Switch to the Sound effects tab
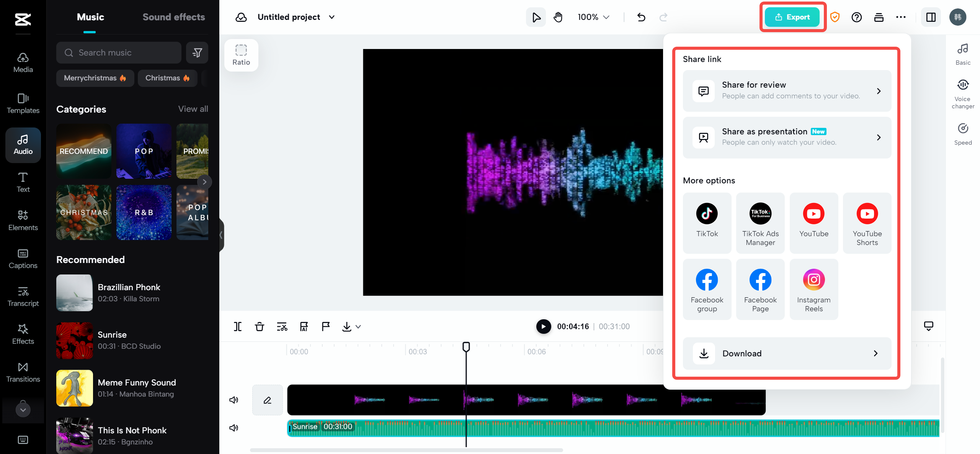Viewport: 980px width, 454px height. (x=174, y=17)
